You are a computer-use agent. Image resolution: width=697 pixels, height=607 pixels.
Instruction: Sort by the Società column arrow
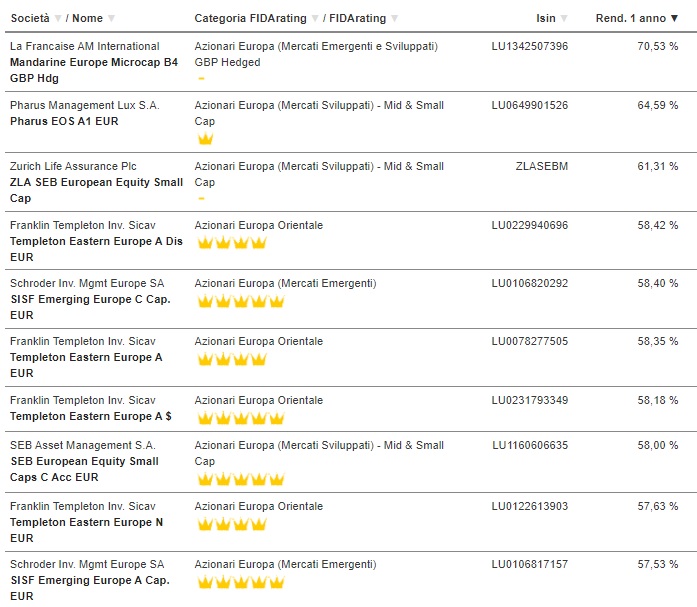pyautogui.click(x=58, y=18)
